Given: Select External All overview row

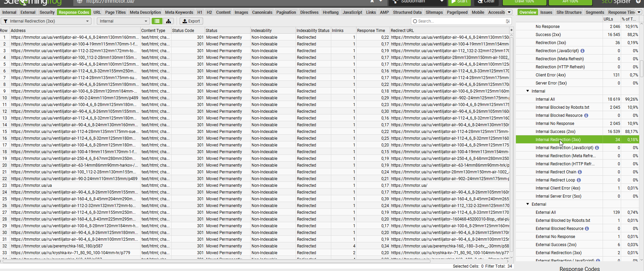Looking at the screenshot, I should point(577,212).
